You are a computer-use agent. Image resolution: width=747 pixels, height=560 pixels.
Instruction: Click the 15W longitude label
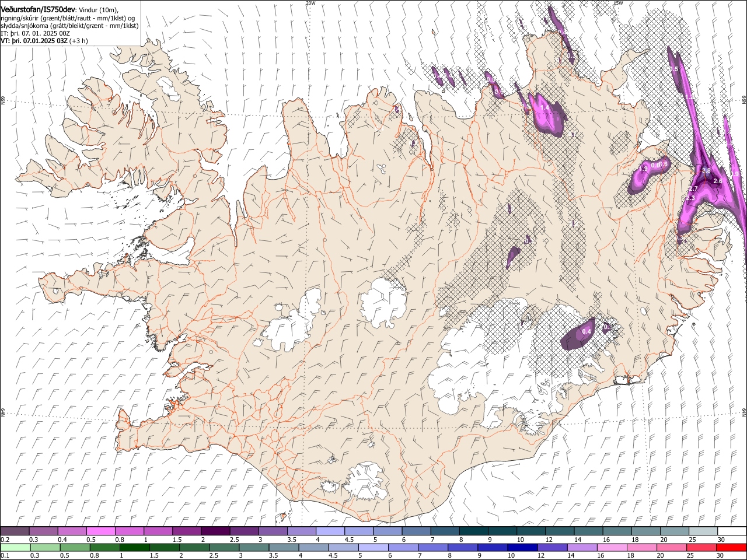point(619,3)
